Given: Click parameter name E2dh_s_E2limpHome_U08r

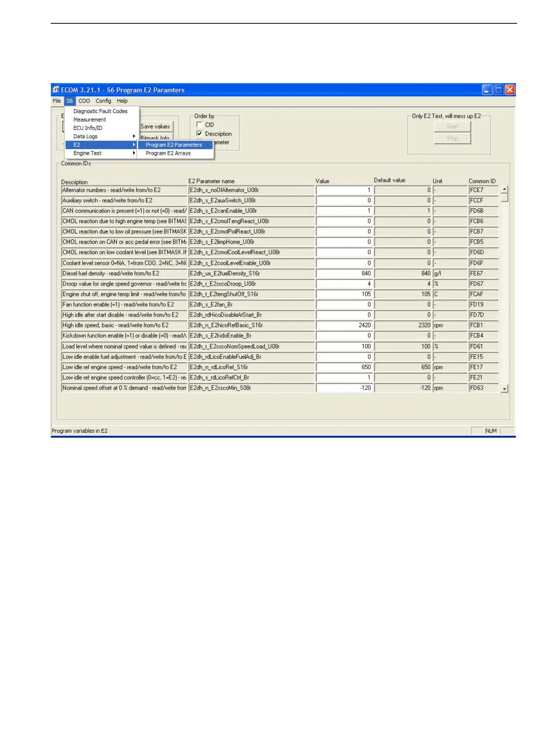Looking at the screenshot, I should click(252, 242).
